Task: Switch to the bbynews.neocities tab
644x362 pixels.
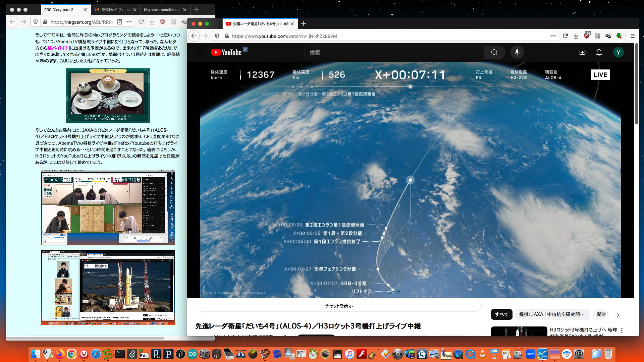Action: tap(162, 10)
